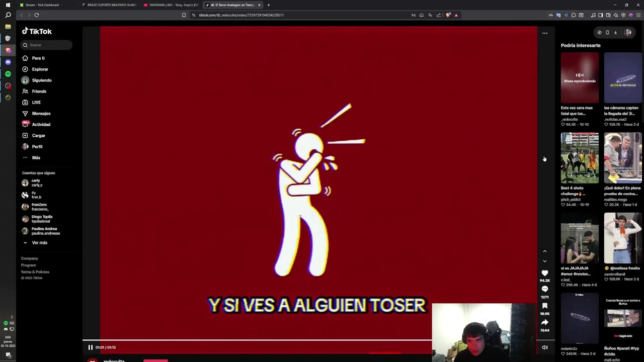The height and width of the screenshot is (362, 644).
Task: Open the mdarkn3z video thumbnail
Action: [580, 319]
